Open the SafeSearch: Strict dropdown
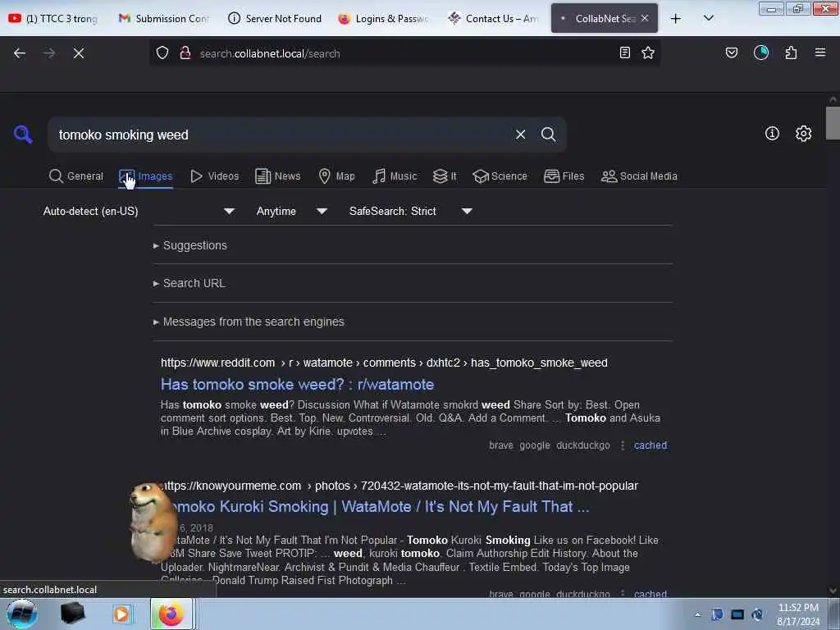This screenshot has height=630, width=840. pos(410,211)
